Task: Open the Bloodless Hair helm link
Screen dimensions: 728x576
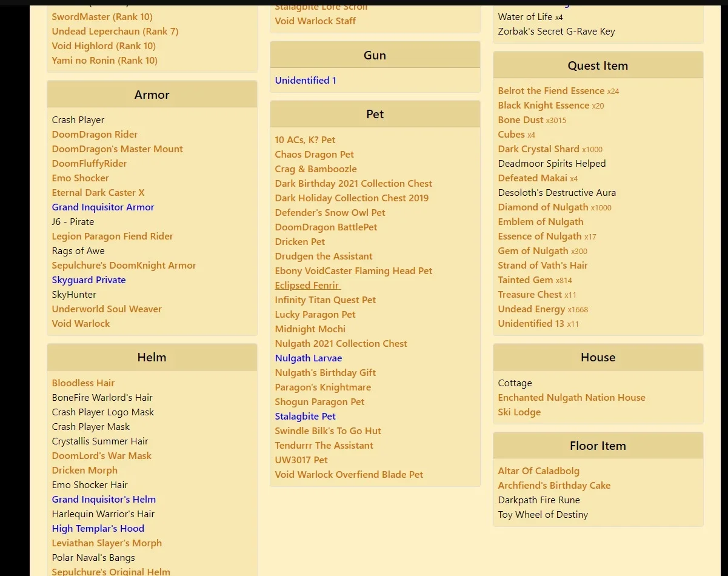Action: tap(84, 383)
